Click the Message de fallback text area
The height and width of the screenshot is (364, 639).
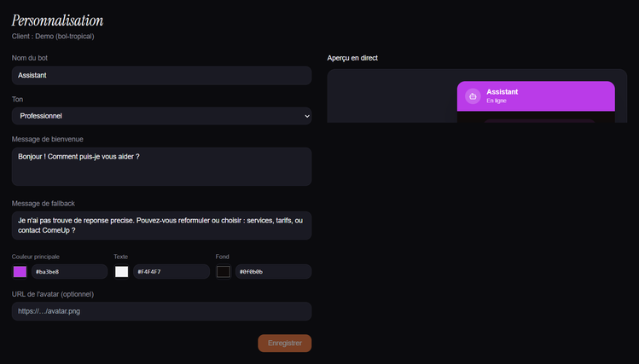coord(161,225)
